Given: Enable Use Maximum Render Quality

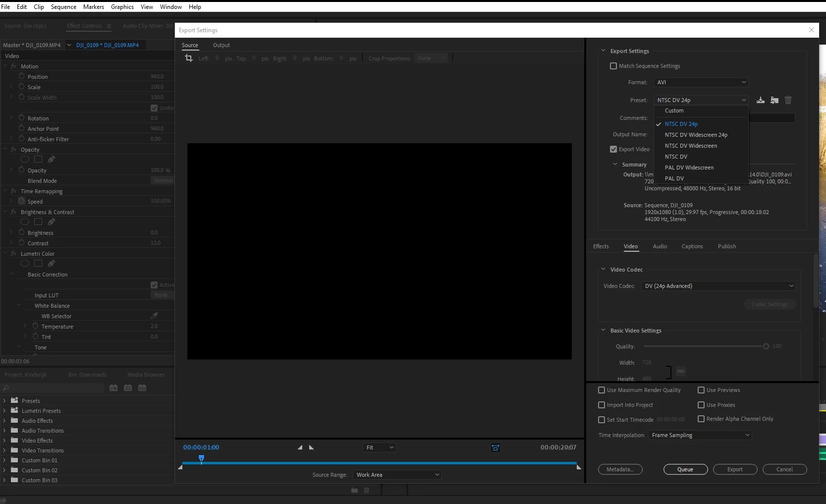Looking at the screenshot, I should point(602,390).
